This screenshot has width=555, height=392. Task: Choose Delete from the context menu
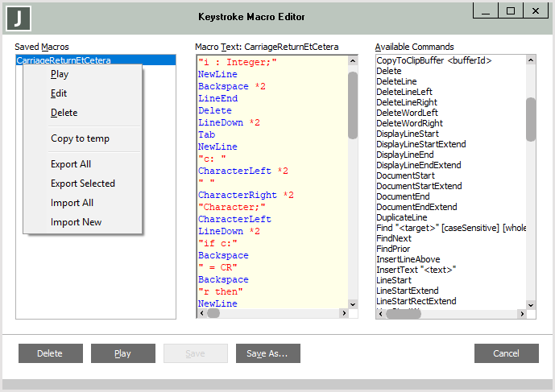pyautogui.click(x=64, y=113)
